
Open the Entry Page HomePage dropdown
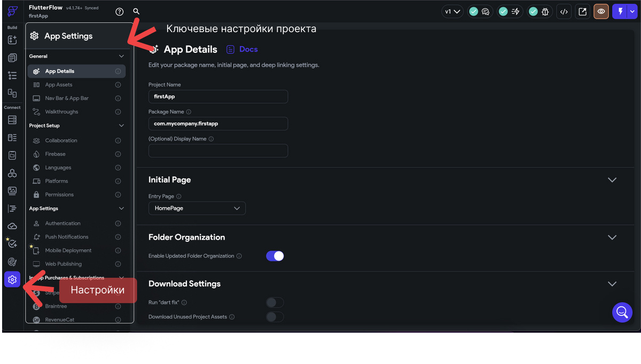coord(197,208)
